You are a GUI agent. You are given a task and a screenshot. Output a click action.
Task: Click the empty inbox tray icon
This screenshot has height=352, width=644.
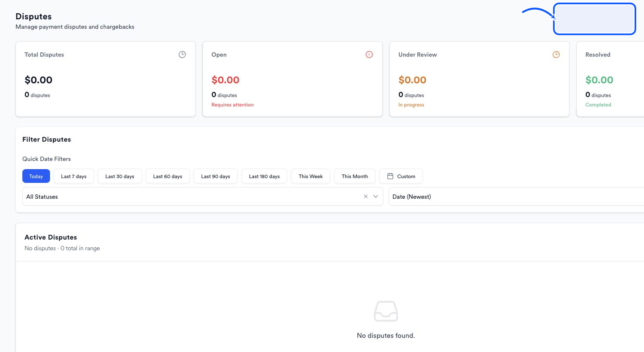point(386,311)
